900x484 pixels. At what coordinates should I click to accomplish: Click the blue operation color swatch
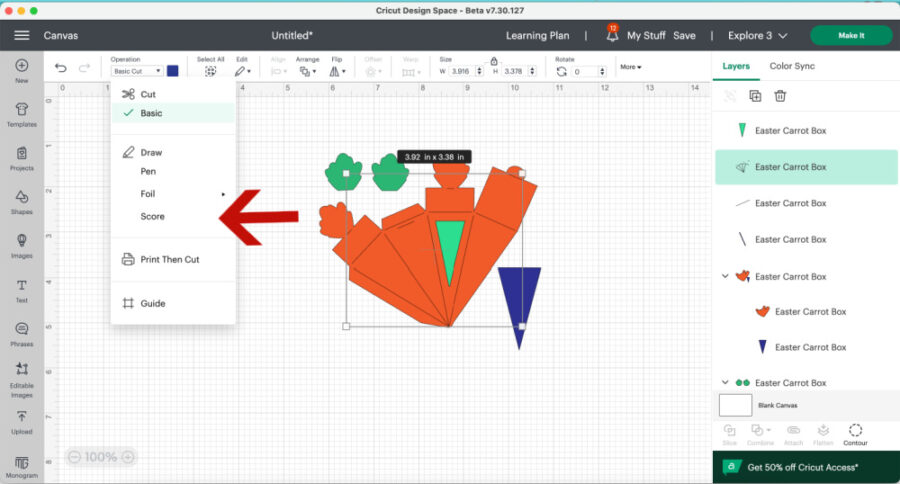173,71
